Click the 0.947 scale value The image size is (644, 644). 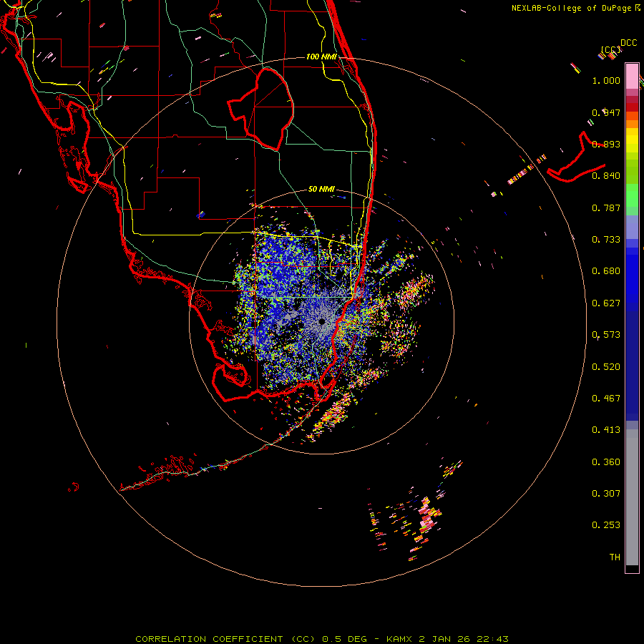point(606,112)
